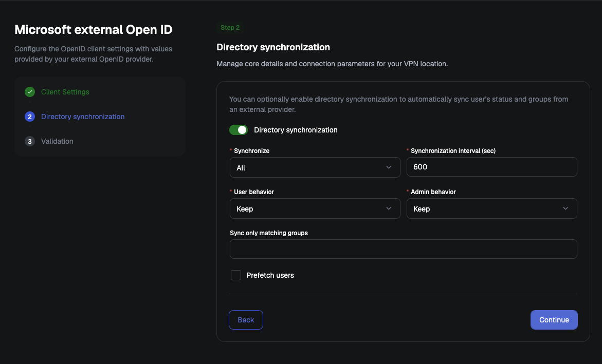Click the Continue button
The height and width of the screenshot is (364, 602).
coord(554,320)
